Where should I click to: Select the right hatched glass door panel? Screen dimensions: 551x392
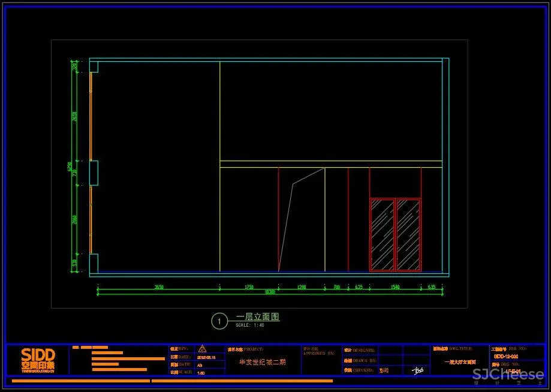click(x=408, y=234)
